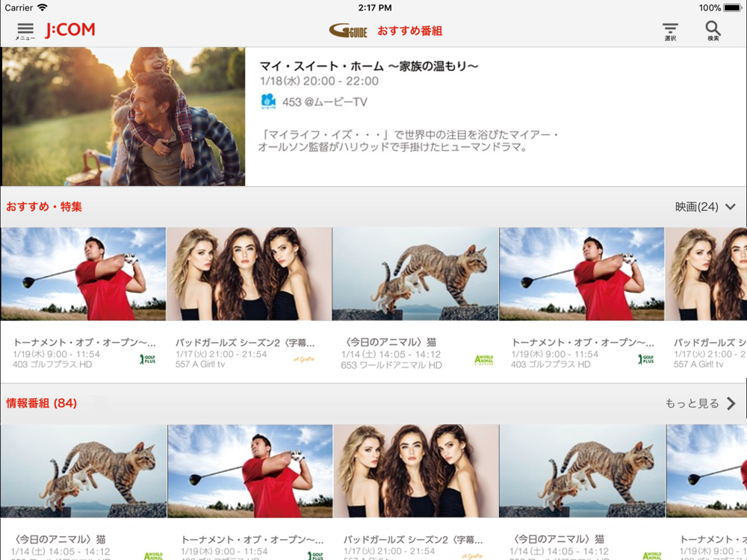The height and width of the screenshot is (560, 747).
Task: Tap Golf Plus logo under first おすすめ card
Action: pos(148,359)
